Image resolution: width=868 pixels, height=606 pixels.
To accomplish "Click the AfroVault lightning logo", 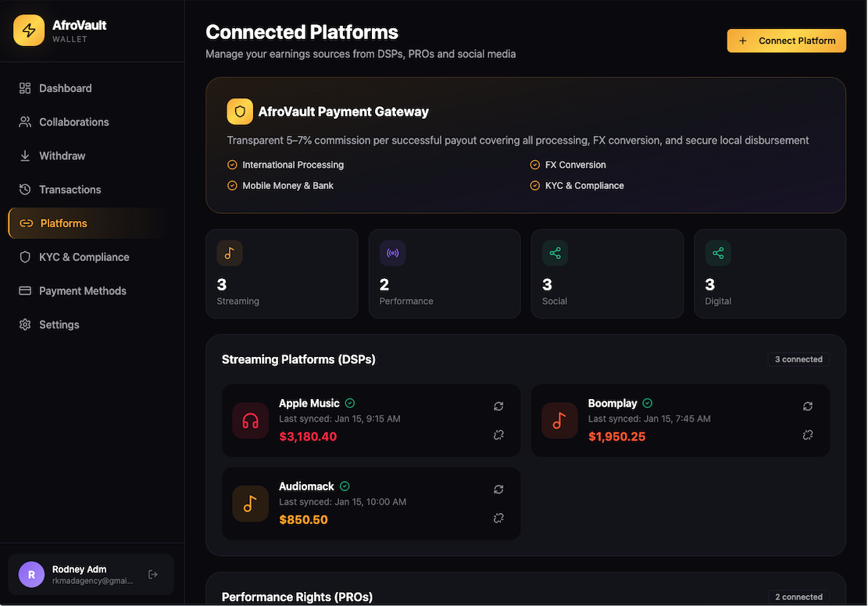I will pyautogui.click(x=29, y=30).
